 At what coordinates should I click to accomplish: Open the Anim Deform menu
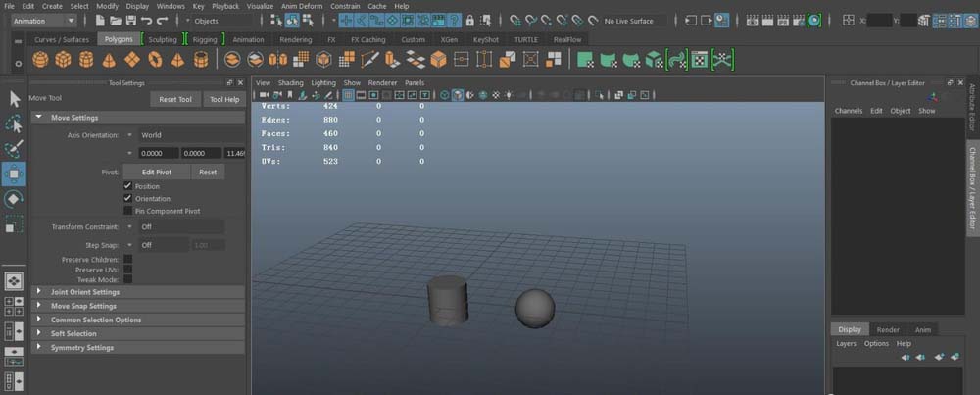tap(302, 6)
